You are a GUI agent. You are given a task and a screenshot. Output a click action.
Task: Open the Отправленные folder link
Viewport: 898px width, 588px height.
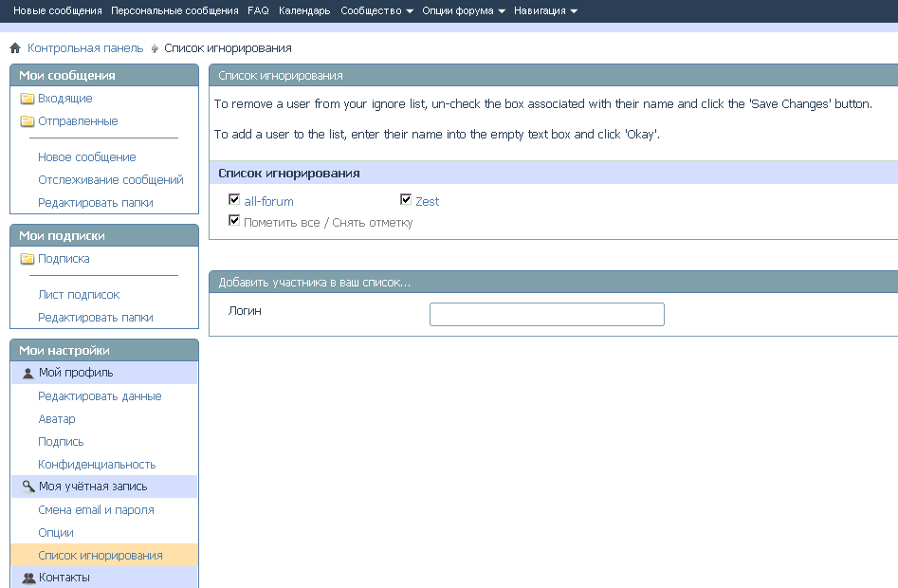[x=78, y=121]
